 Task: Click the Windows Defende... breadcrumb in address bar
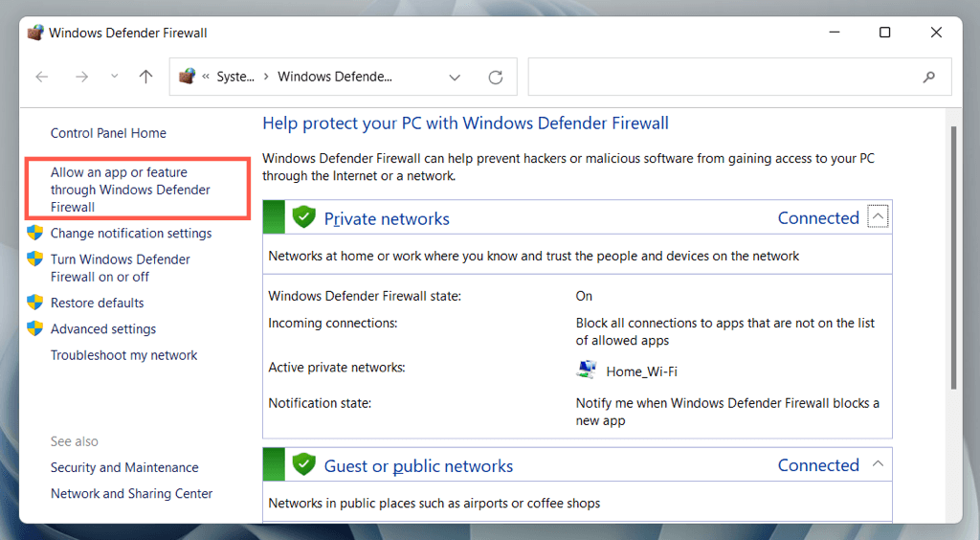pyautogui.click(x=335, y=78)
